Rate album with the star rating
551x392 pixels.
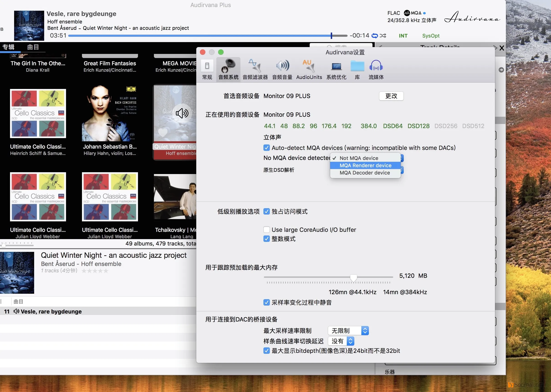pyautogui.click(x=95, y=271)
